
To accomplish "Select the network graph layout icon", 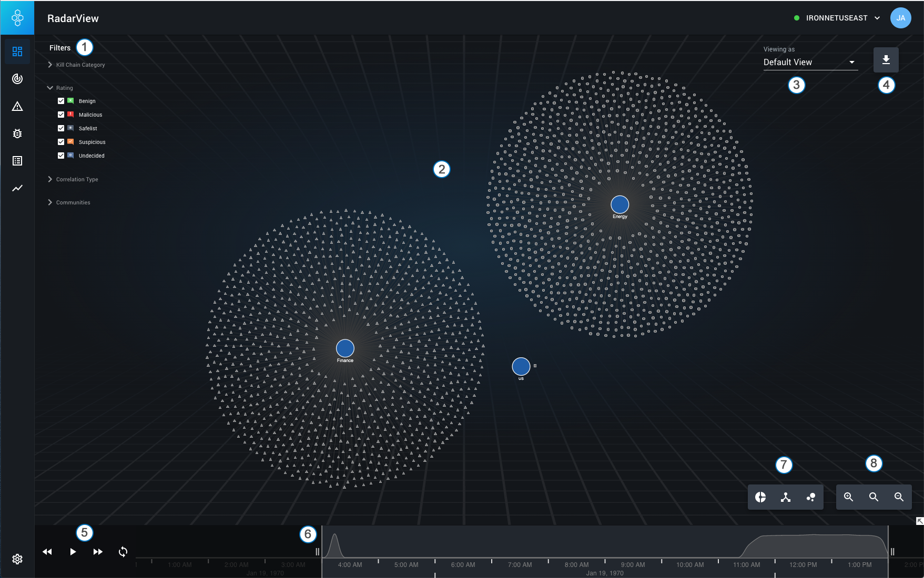I will (x=786, y=497).
